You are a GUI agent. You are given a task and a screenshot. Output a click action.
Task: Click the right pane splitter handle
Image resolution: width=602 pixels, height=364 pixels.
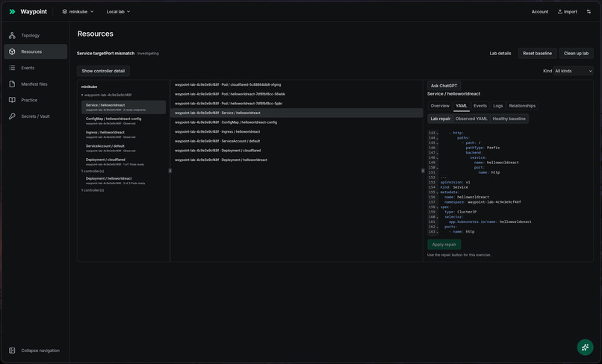click(x=423, y=171)
